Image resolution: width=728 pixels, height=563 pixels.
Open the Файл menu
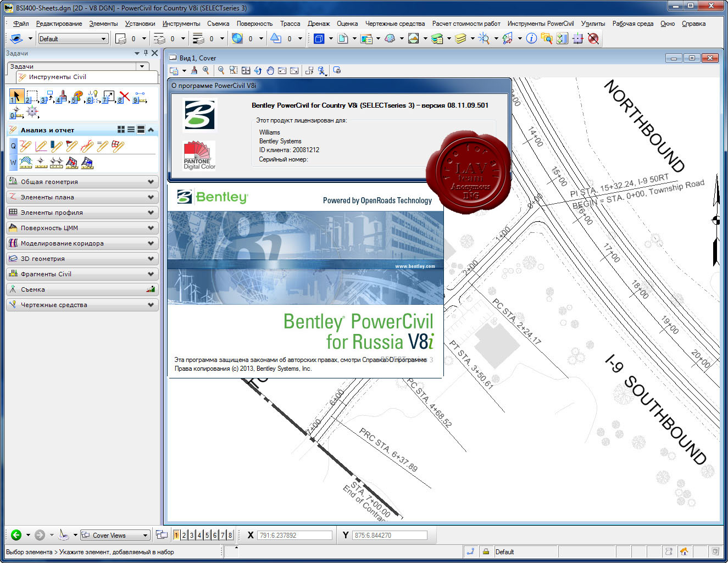tap(21, 24)
